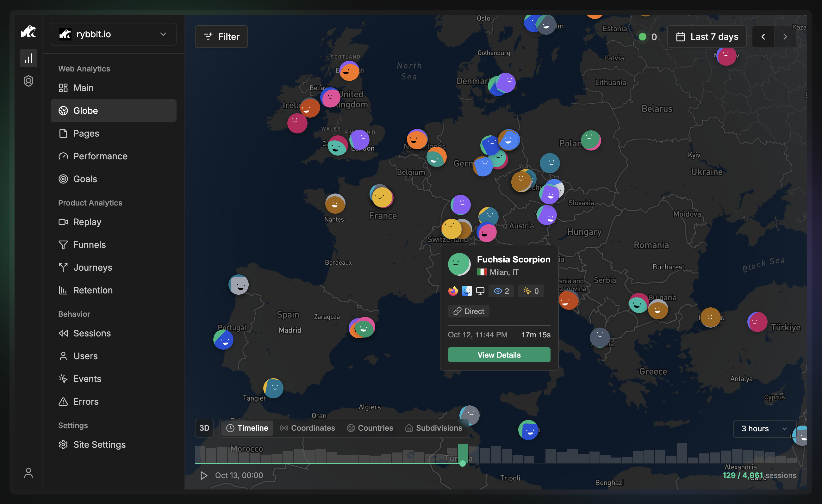Click the avatar marker near Algiers coast
Screen dimensions: 822x504
coord(470,415)
